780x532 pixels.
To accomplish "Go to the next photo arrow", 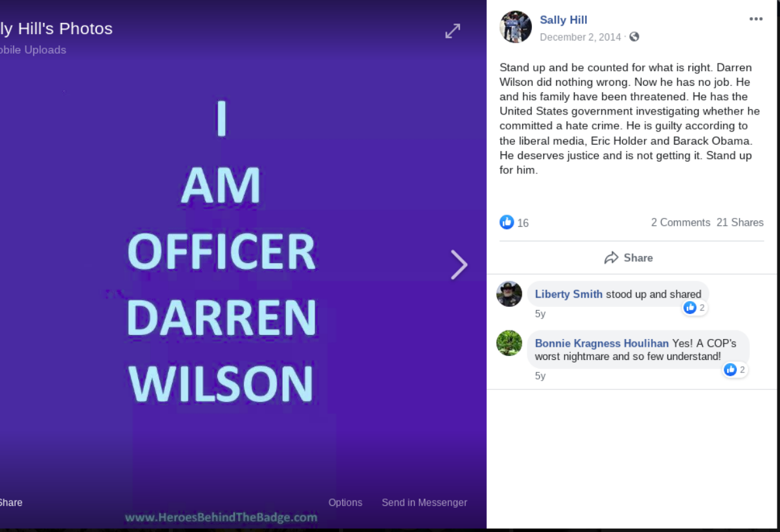I will pyautogui.click(x=459, y=265).
